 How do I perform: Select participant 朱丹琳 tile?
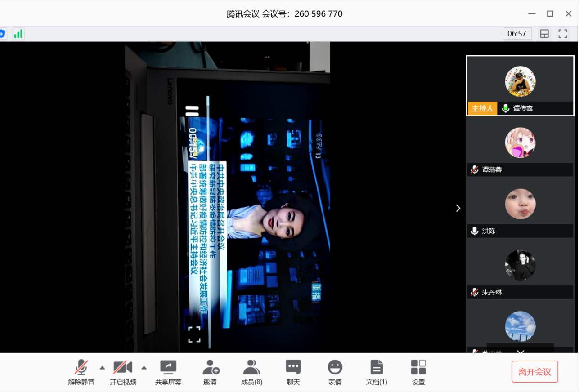click(x=520, y=269)
